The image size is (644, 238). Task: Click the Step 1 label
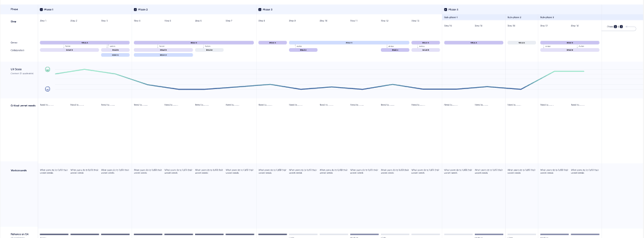coord(43,20)
